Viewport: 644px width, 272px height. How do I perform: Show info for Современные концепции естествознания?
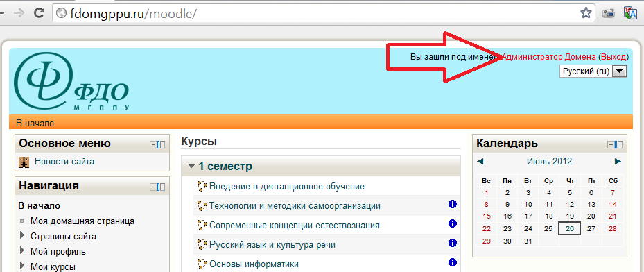click(453, 223)
